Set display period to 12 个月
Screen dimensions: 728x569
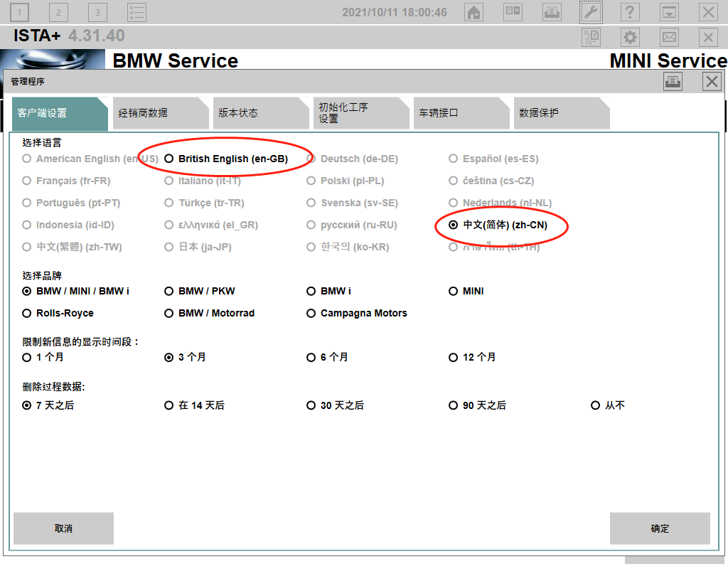tap(472, 357)
